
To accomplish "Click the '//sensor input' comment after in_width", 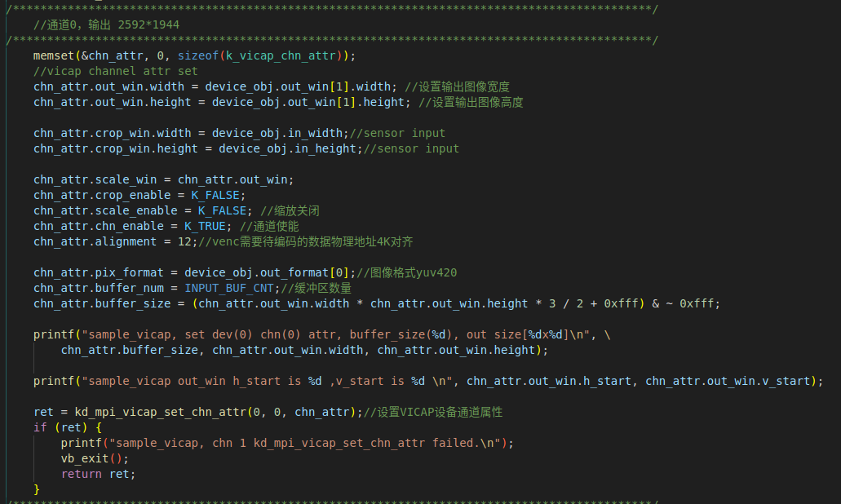I will coord(396,133).
